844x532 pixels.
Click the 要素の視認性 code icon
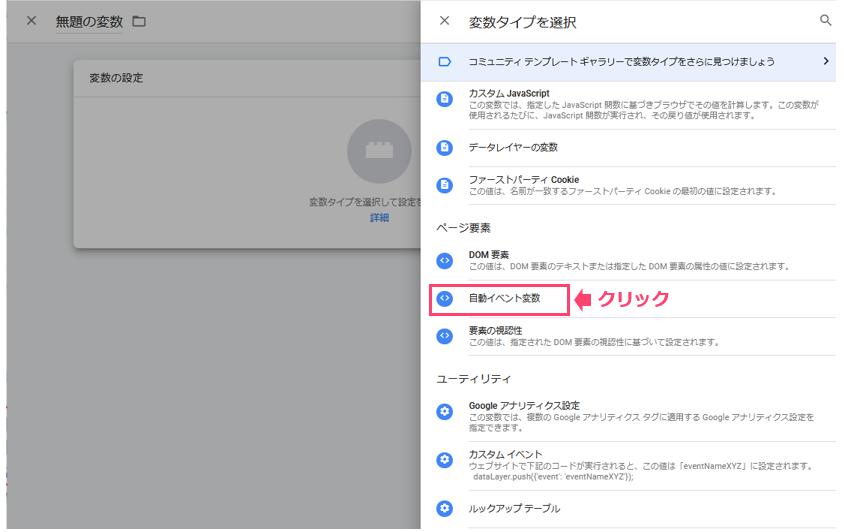point(445,336)
